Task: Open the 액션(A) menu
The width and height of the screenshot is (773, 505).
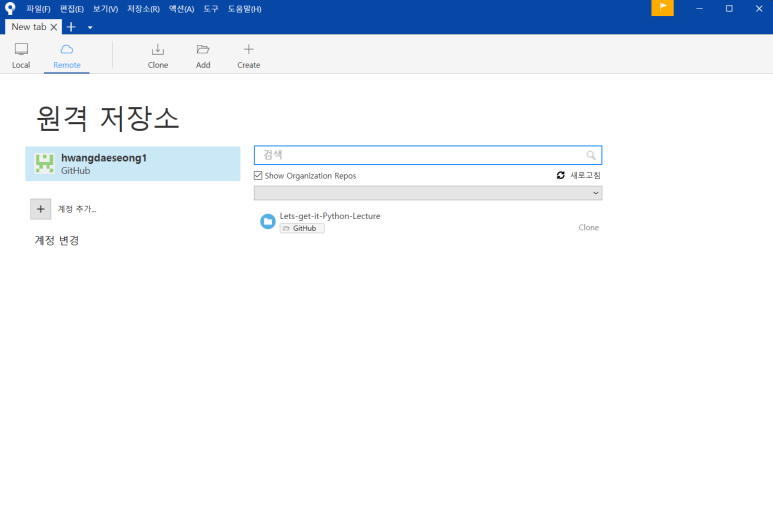Action: [x=181, y=9]
